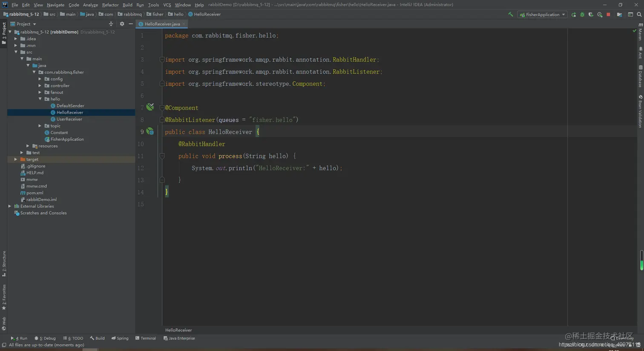
Task: Close the HelloReceiver.java editor tab
Action: (x=184, y=24)
